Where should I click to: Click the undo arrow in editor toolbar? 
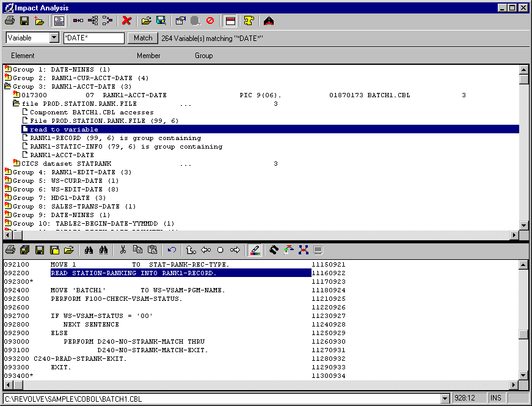pos(172,250)
